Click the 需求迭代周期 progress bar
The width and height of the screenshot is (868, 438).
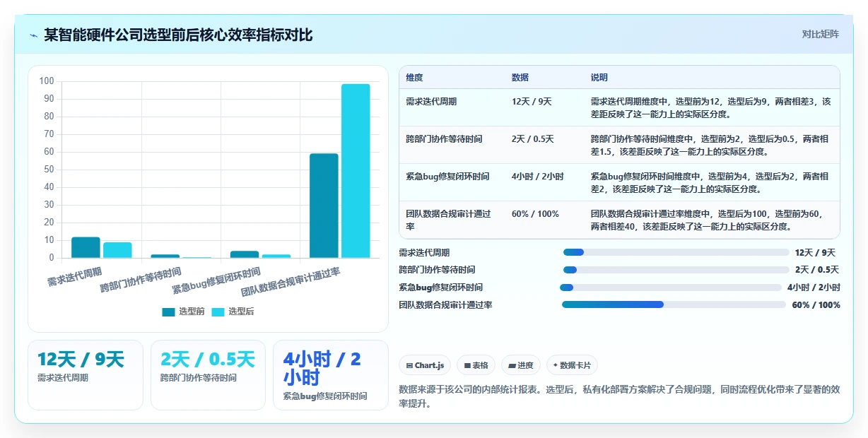click(x=676, y=252)
